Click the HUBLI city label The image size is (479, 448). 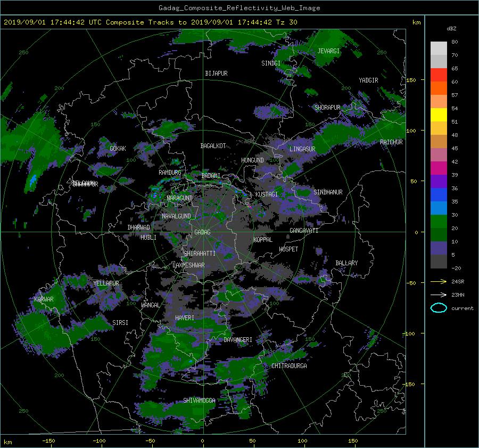(148, 237)
